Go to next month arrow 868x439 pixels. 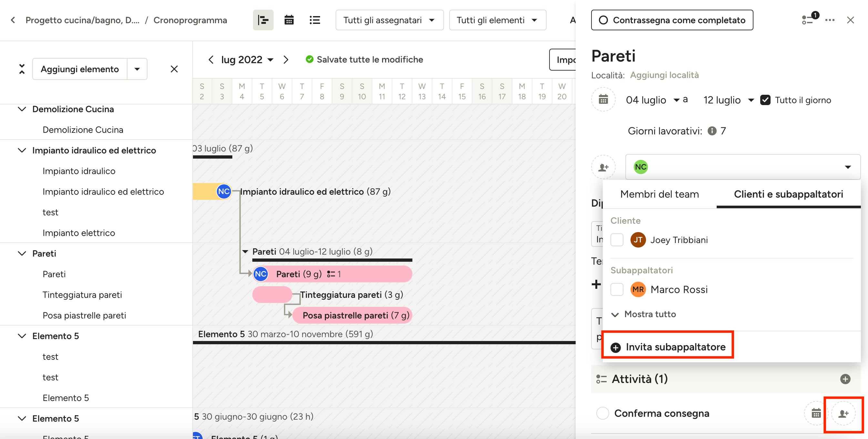[286, 60]
